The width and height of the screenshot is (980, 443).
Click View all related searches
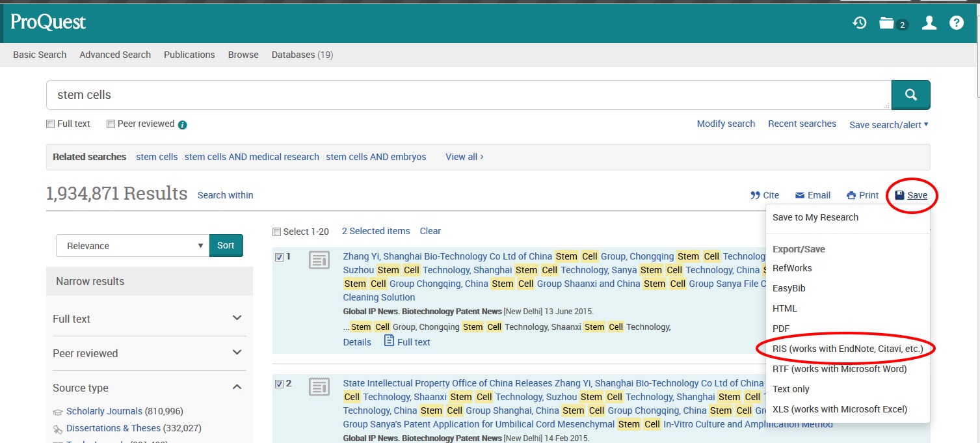click(464, 157)
